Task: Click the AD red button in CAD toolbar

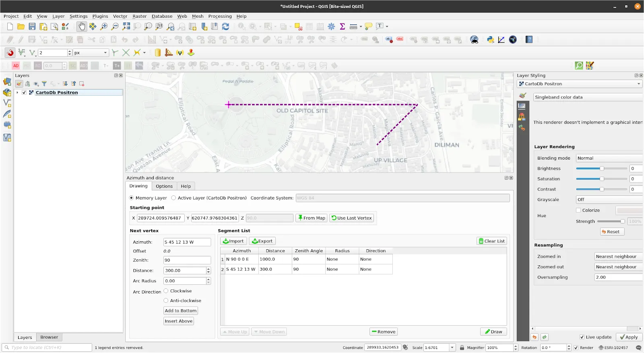Action: click(x=16, y=66)
